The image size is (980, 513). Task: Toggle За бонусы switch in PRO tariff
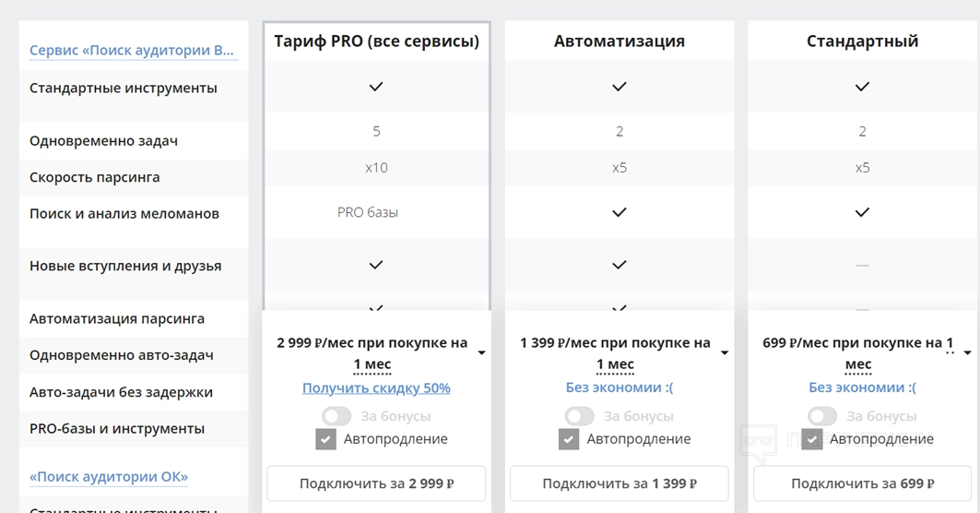[337, 416]
